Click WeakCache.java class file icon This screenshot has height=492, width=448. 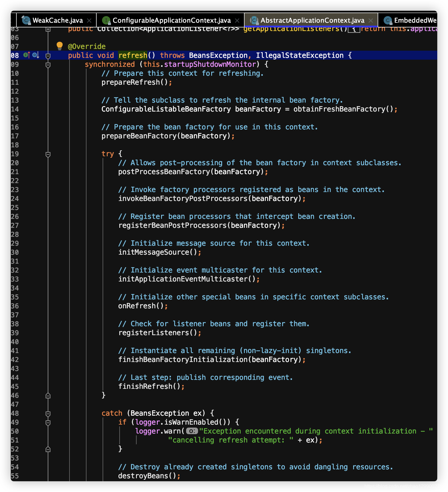(x=26, y=20)
